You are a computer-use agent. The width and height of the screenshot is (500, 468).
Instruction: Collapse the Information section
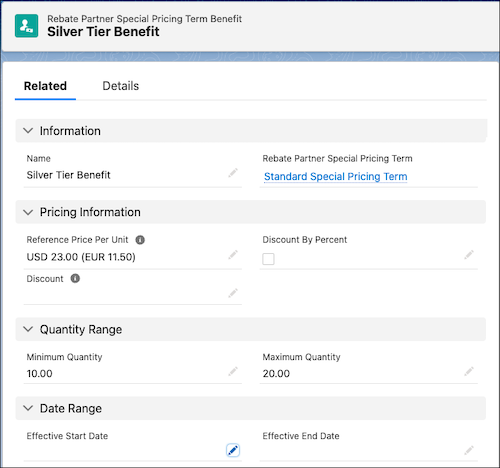pos(28,131)
